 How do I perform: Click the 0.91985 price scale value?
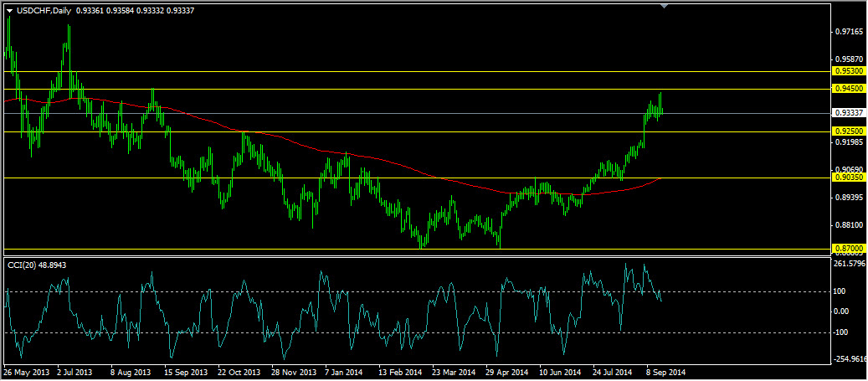point(850,142)
